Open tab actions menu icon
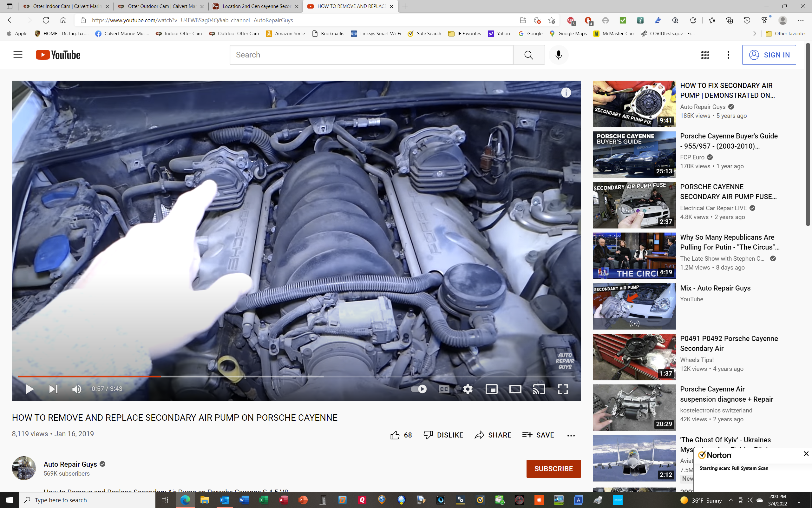Image resolution: width=812 pixels, height=508 pixels. point(9,6)
